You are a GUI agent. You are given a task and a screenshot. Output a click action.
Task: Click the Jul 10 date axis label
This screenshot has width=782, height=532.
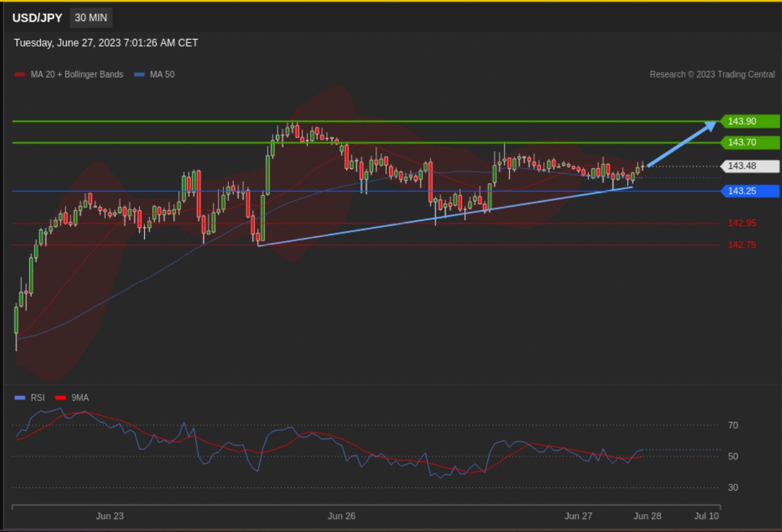tap(707, 516)
